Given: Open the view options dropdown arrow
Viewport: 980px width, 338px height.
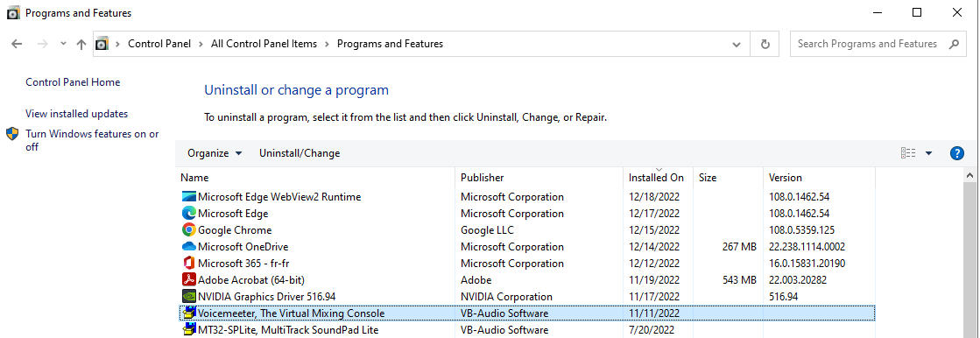Looking at the screenshot, I should [928, 153].
